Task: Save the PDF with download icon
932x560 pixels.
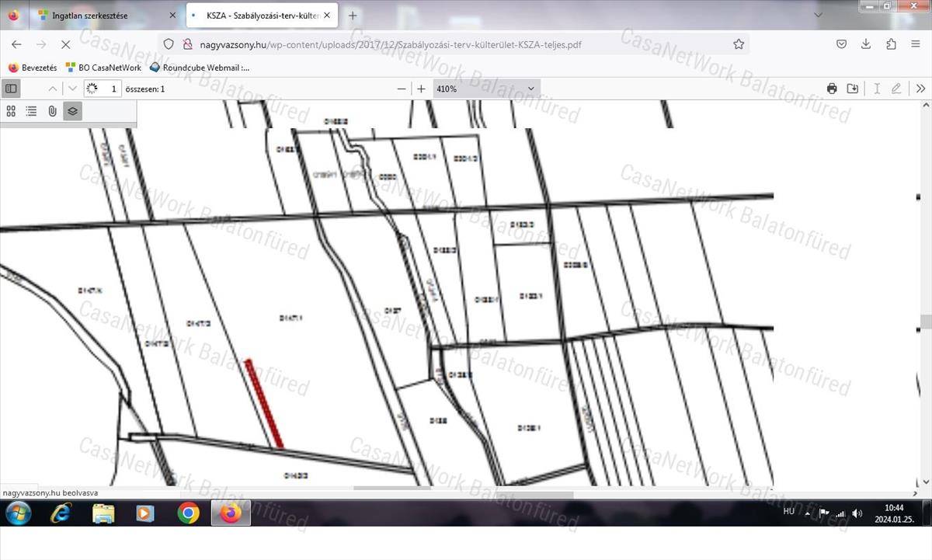Action: pyautogui.click(x=853, y=89)
